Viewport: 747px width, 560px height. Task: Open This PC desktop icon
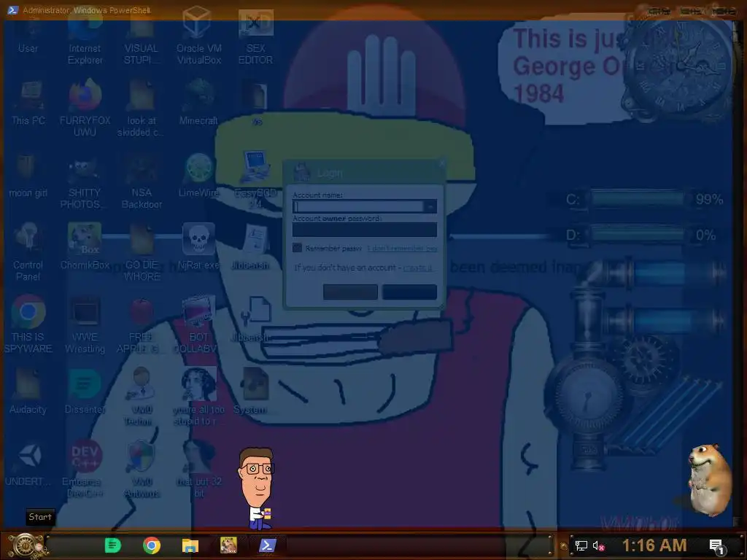point(28,104)
